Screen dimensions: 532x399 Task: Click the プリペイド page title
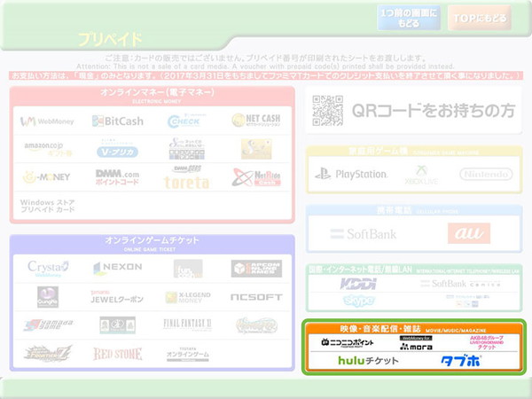pos(110,39)
